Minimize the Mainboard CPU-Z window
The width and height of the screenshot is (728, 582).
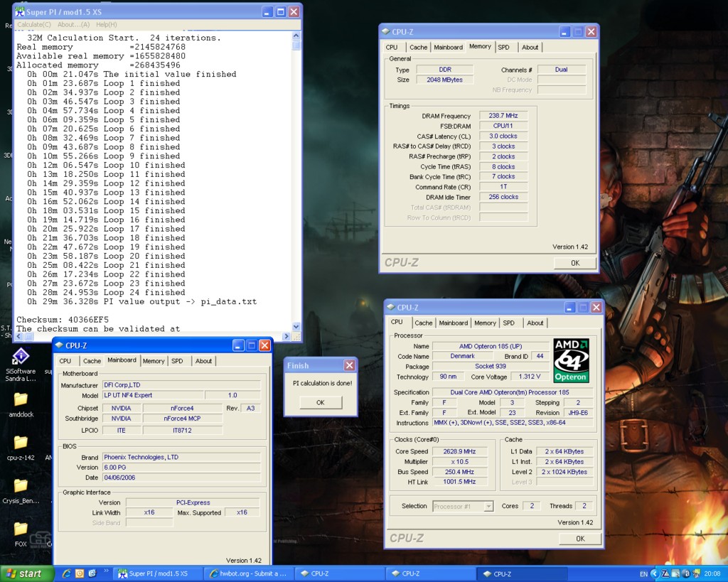pyautogui.click(x=238, y=345)
